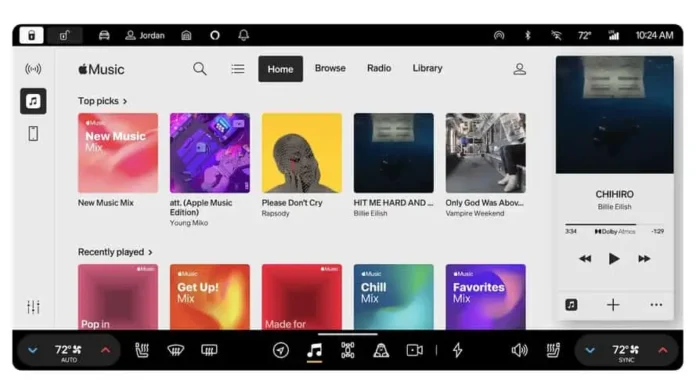
Task: Open the equalizer settings icon
Action: coord(33,307)
